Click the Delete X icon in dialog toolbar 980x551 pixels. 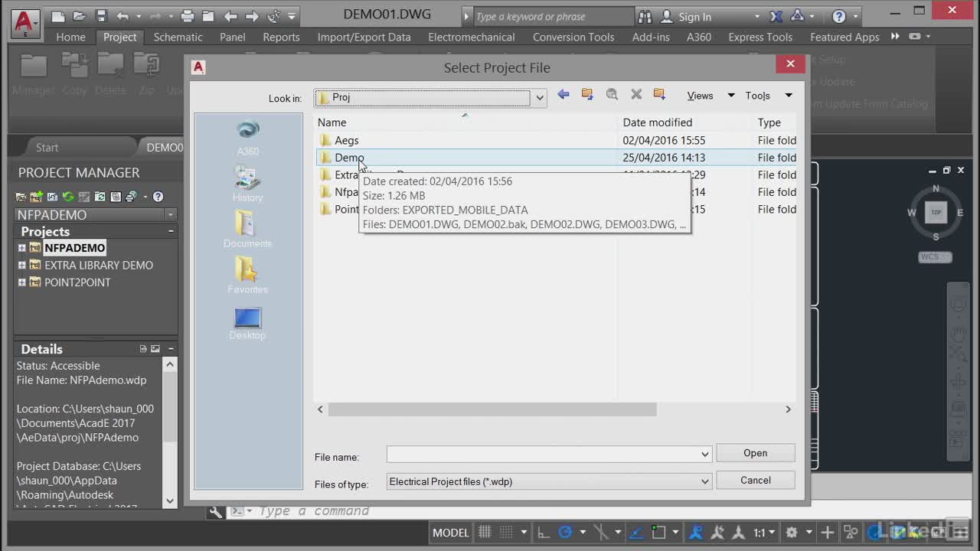(636, 94)
